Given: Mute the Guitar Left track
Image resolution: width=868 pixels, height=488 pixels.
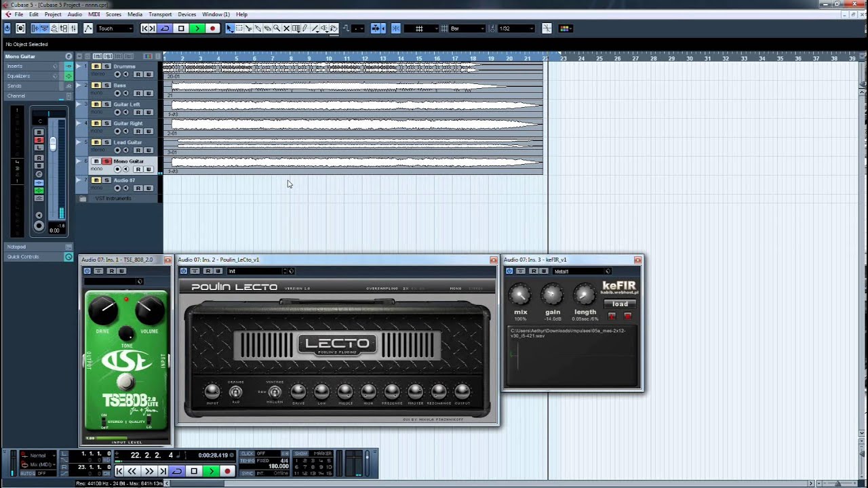Looking at the screenshot, I should 96,104.
